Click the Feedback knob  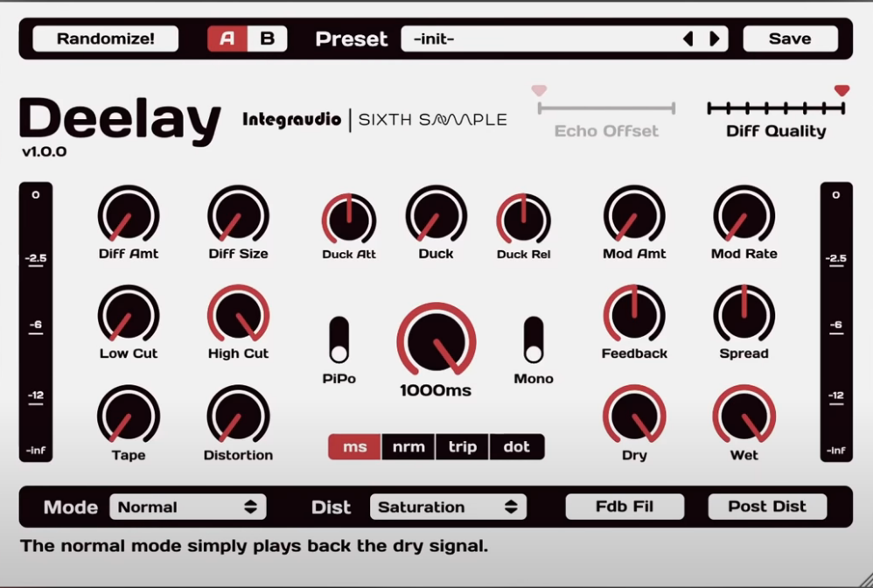[x=634, y=315]
